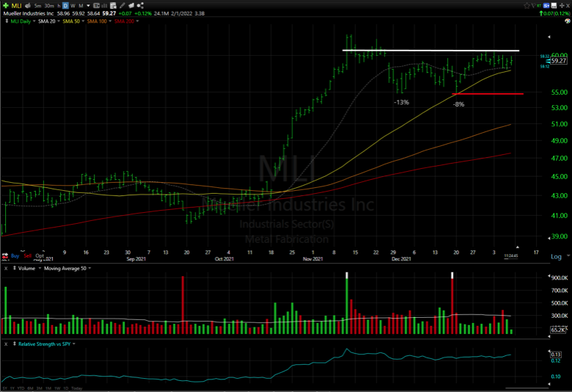Click the up/down arrows beside MLI Daily
The image size is (572, 392).
(x=7, y=21)
